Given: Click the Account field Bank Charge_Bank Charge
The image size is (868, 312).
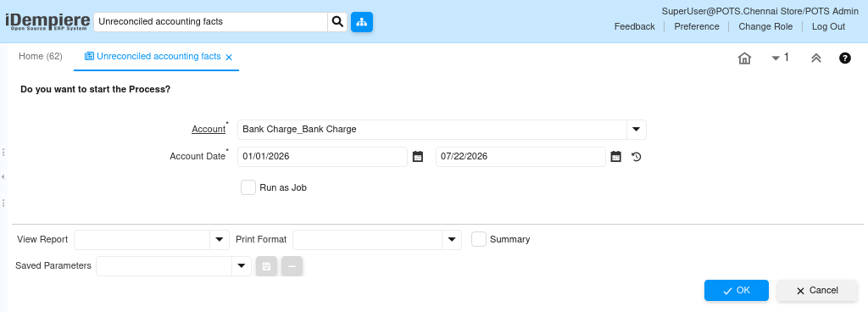Looking at the screenshot, I should tap(432, 130).
